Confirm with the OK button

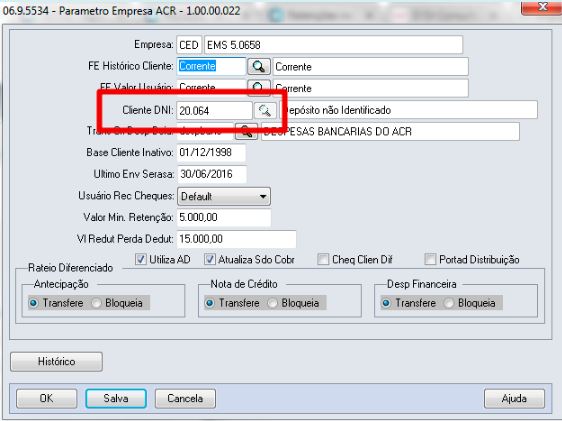pyautogui.click(x=47, y=398)
